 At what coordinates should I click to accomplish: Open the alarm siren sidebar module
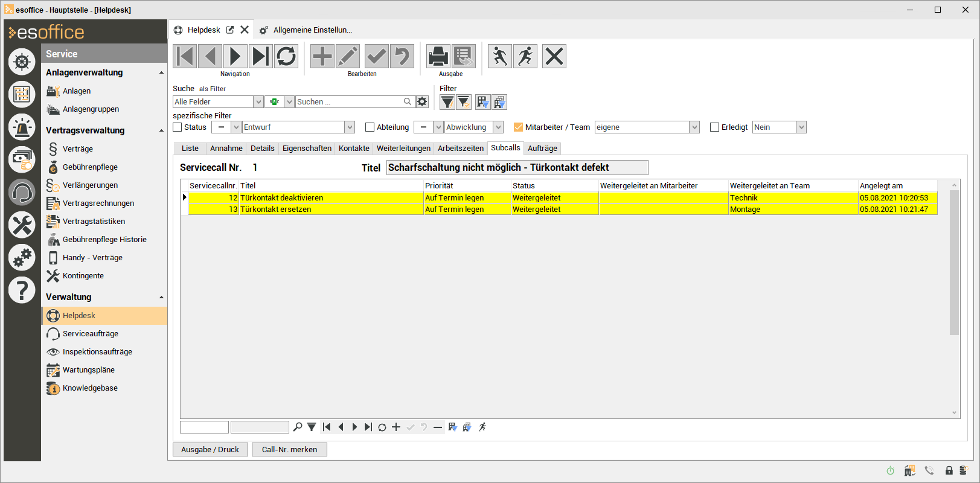[22, 127]
